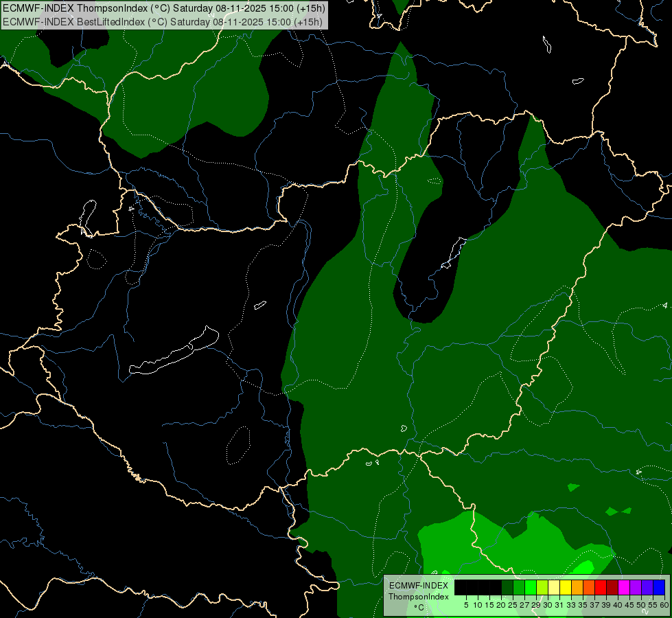Select the red-orange 35–37 legend swatch

coord(589,588)
